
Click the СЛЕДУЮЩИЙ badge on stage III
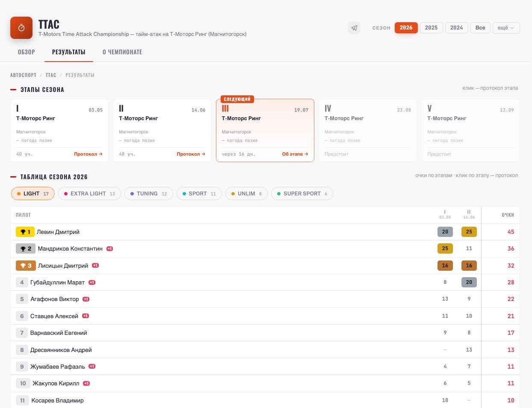pyautogui.click(x=237, y=99)
